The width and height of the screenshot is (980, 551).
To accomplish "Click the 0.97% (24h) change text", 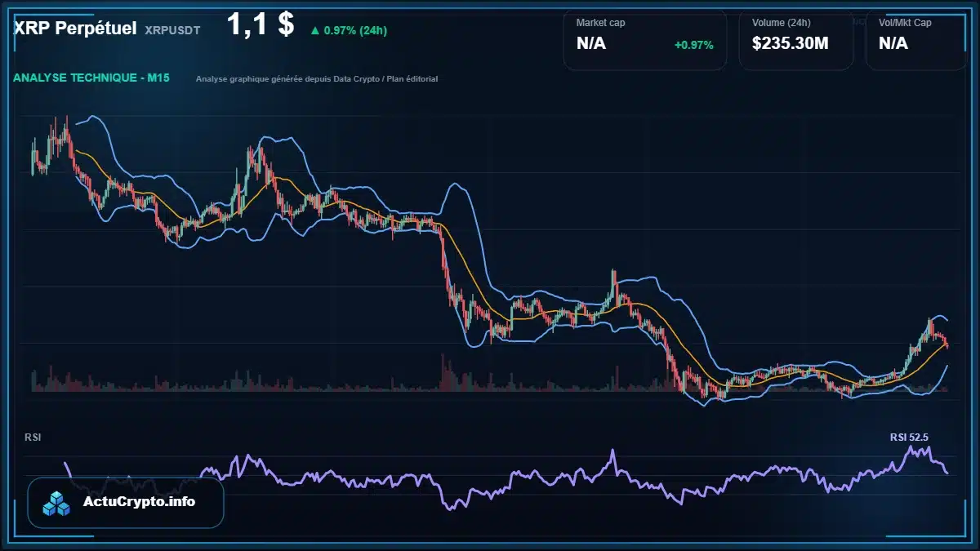I will click(355, 30).
